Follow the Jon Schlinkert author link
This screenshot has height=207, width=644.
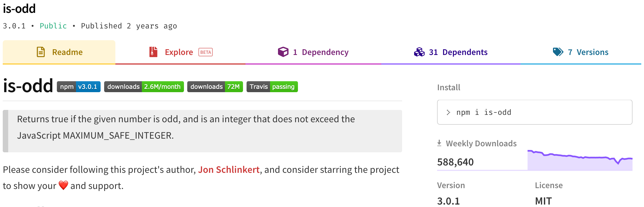229,170
